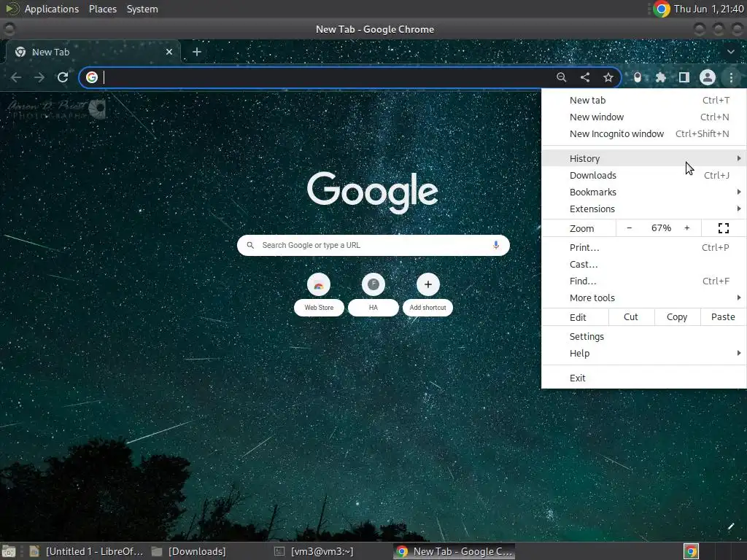Choose Cast from the menu
The width and height of the screenshot is (747, 560).
click(644, 264)
